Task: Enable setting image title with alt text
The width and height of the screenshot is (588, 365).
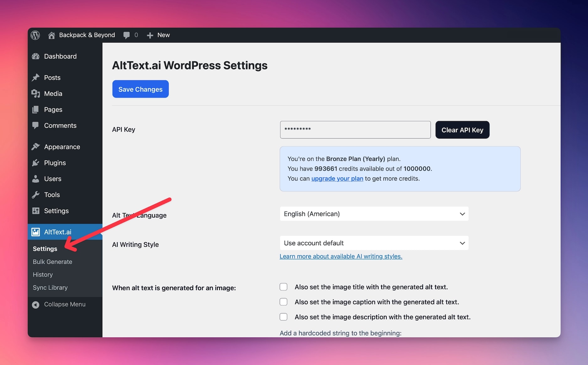Action: (283, 287)
